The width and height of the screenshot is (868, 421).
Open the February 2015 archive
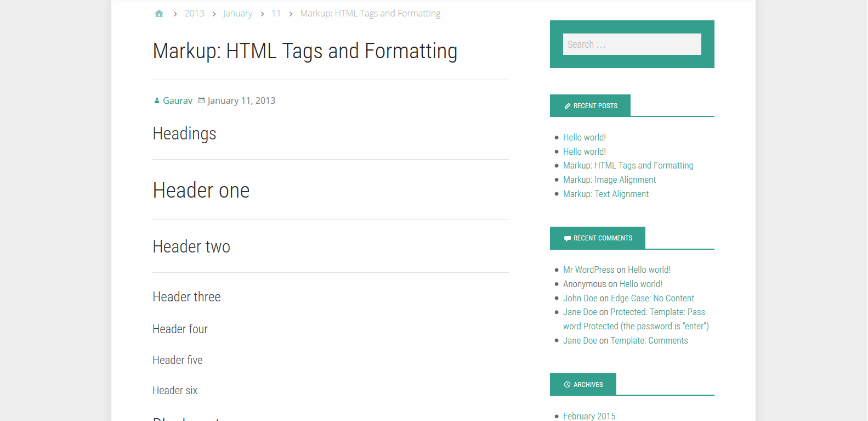click(x=589, y=416)
